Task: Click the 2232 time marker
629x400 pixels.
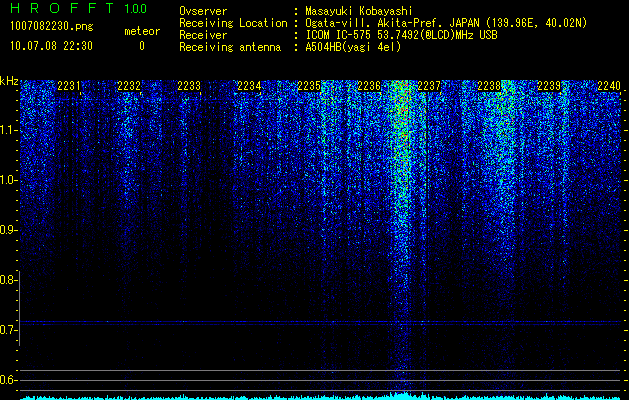Action: tap(129, 86)
